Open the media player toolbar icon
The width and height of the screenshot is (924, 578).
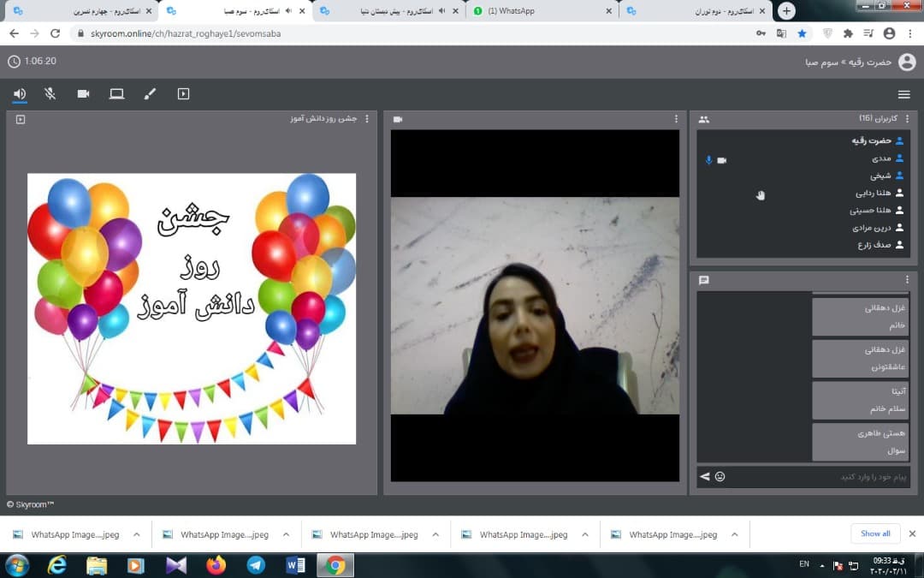pos(183,94)
